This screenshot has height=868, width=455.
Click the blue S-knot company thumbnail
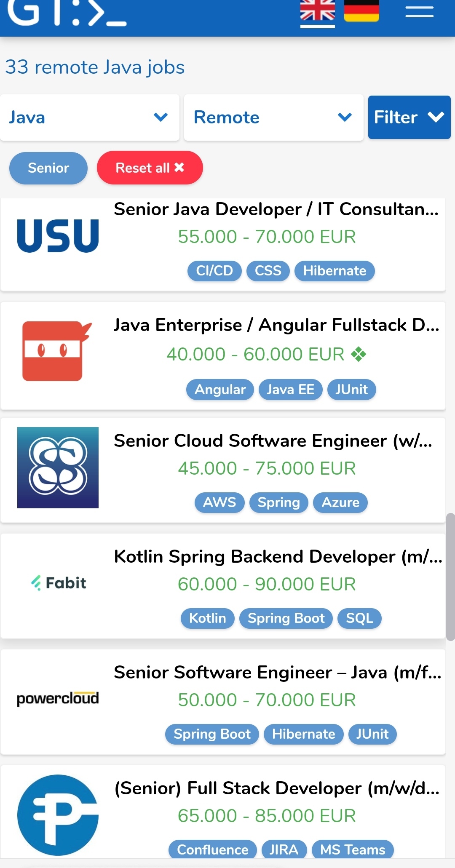click(58, 467)
